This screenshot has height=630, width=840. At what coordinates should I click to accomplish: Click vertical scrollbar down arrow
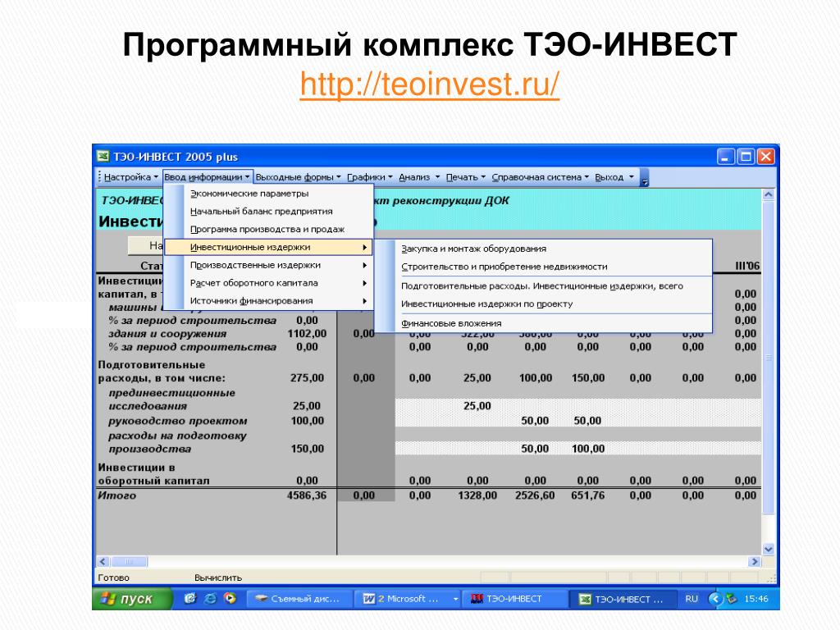click(x=768, y=549)
